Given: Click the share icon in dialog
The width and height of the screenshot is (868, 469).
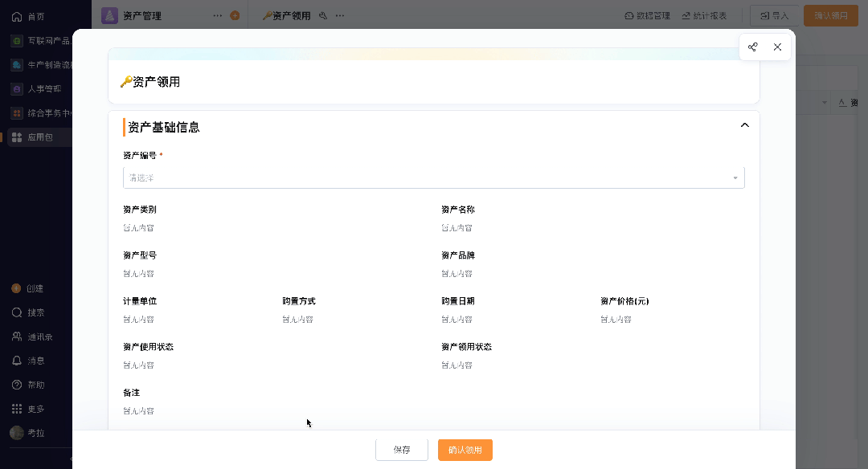Looking at the screenshot, I should (x=752, y=47).
